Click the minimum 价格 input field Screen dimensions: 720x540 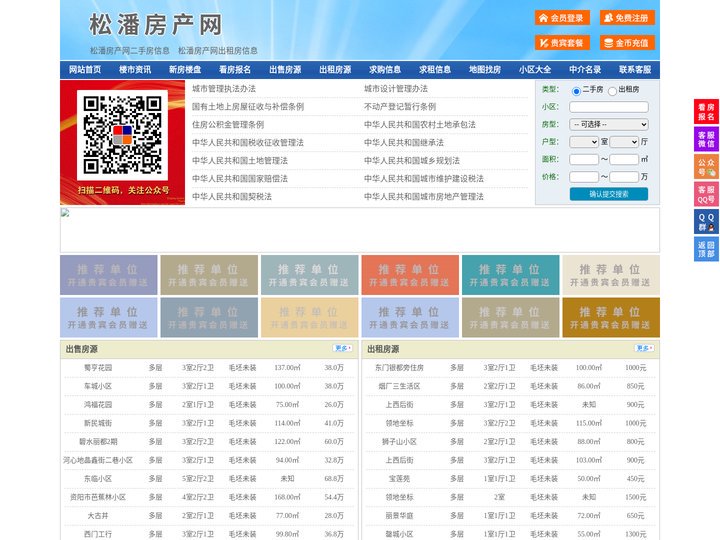[x=584, y=177]
